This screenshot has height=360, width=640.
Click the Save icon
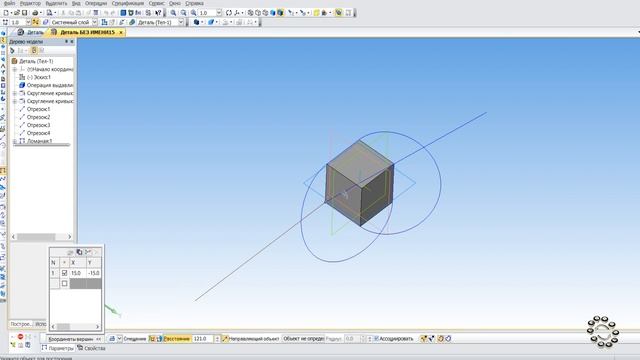tap(24, 13)
